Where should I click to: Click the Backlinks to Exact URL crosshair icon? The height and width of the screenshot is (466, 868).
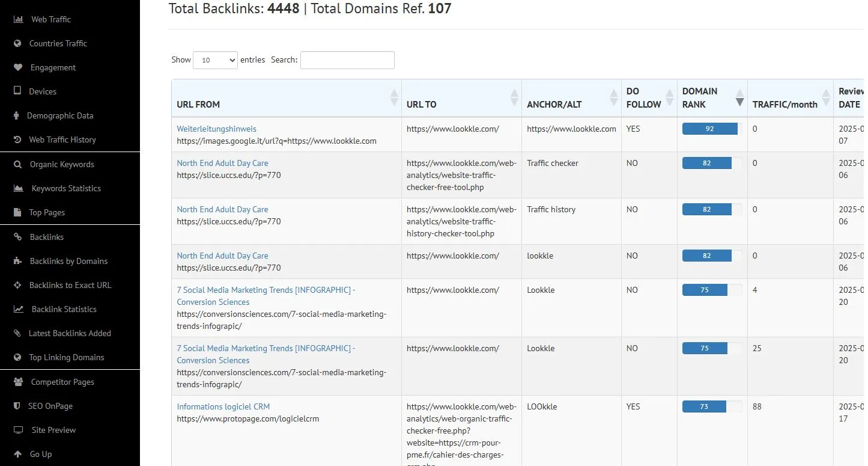pos(17,285)
